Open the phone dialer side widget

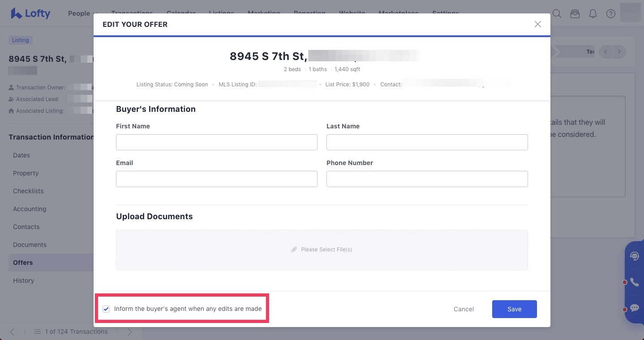[x=635, y=282]
